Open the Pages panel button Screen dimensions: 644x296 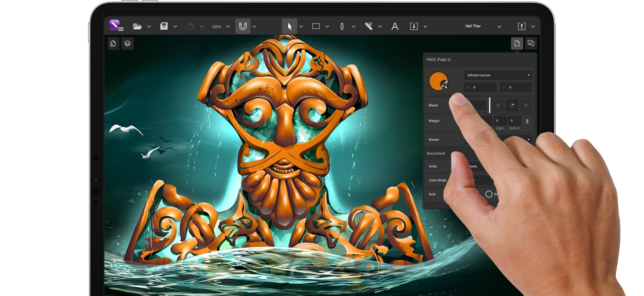pos(113,43)
